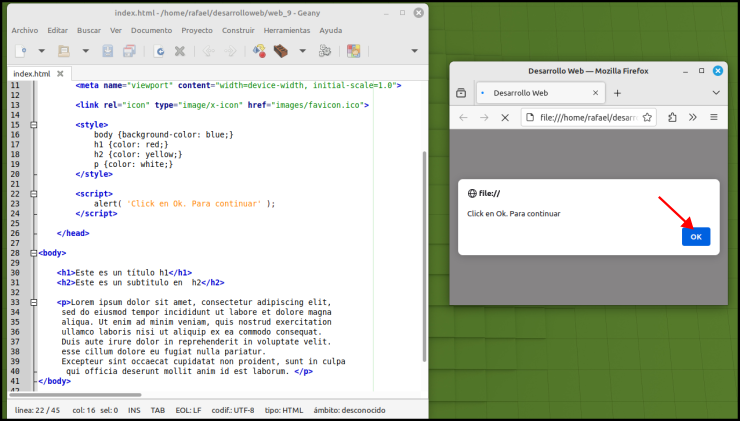Open the Ver menu

click(116, 30)
